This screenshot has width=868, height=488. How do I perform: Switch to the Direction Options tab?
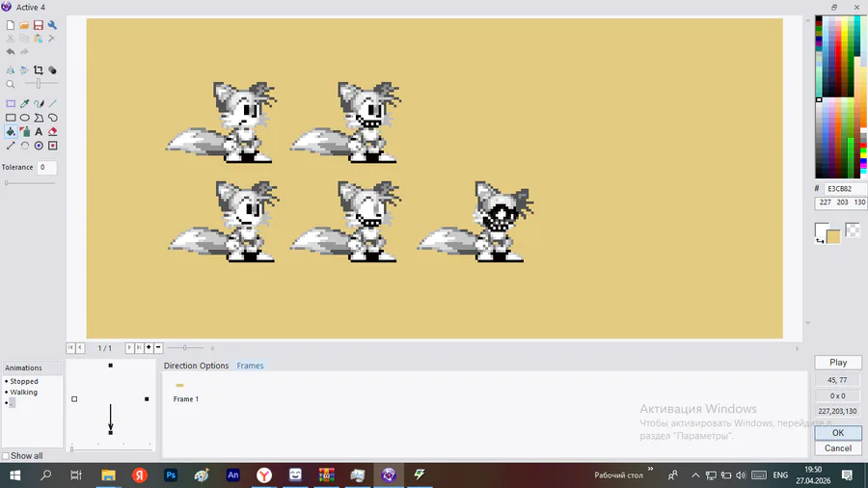(x=196, y=366)
